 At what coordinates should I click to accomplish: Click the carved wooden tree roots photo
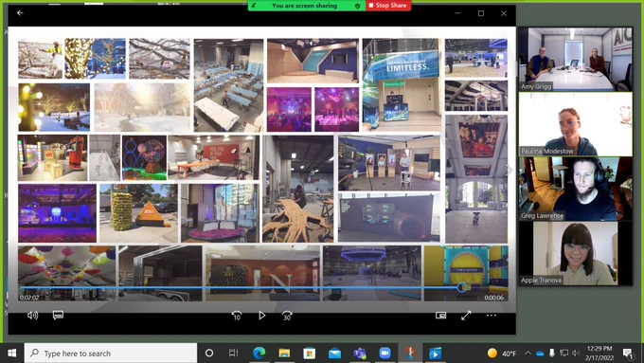click(297, 189)
